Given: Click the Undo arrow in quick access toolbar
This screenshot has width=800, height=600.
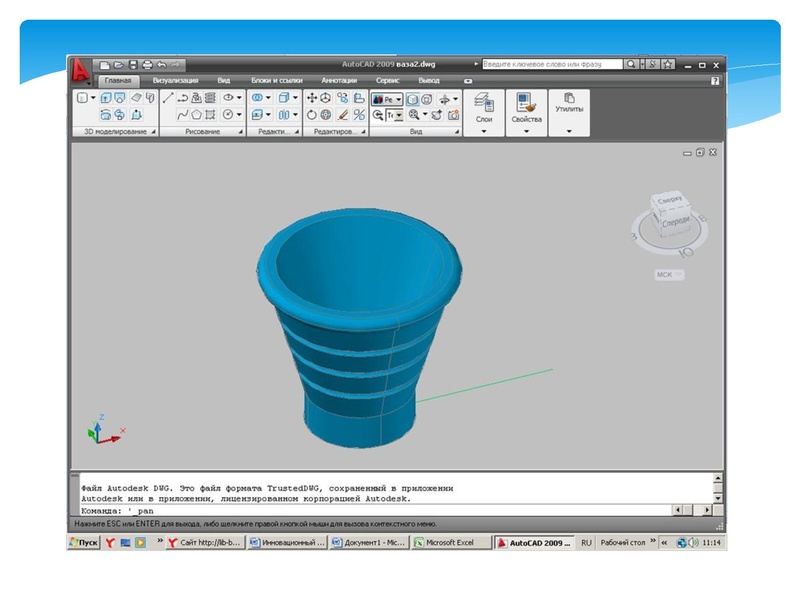Looking at the screenshot, I should tap(162, 64).
